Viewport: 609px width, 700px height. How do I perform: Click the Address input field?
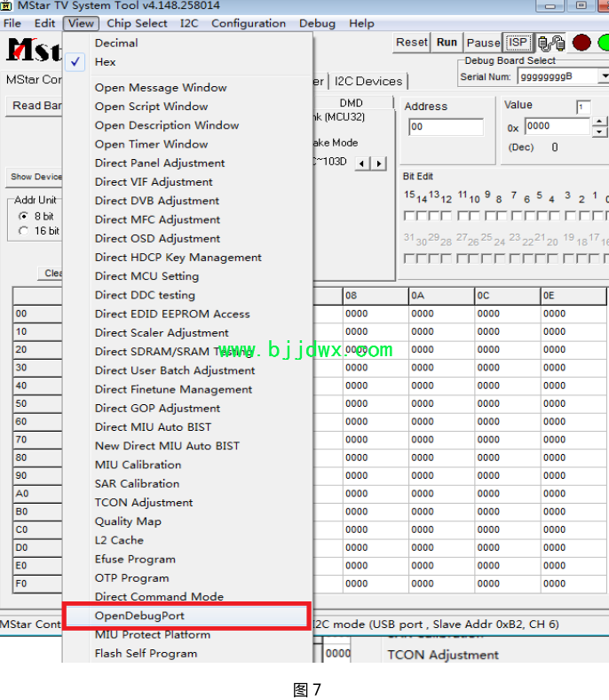[x=446, y=127]
